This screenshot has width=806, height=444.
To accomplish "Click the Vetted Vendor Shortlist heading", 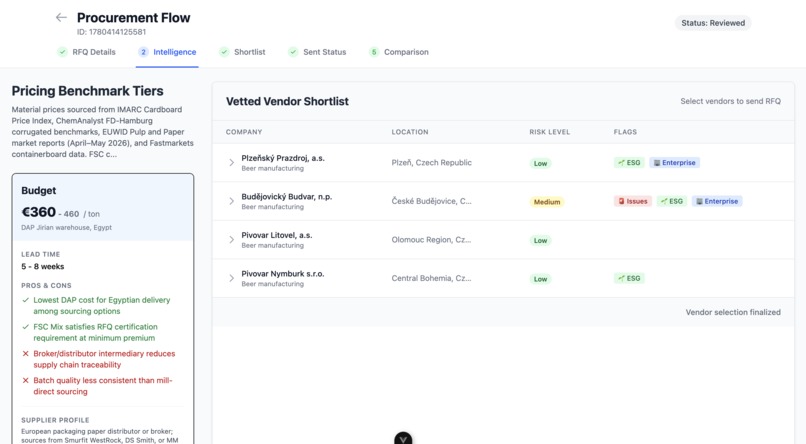I will 287,101.
